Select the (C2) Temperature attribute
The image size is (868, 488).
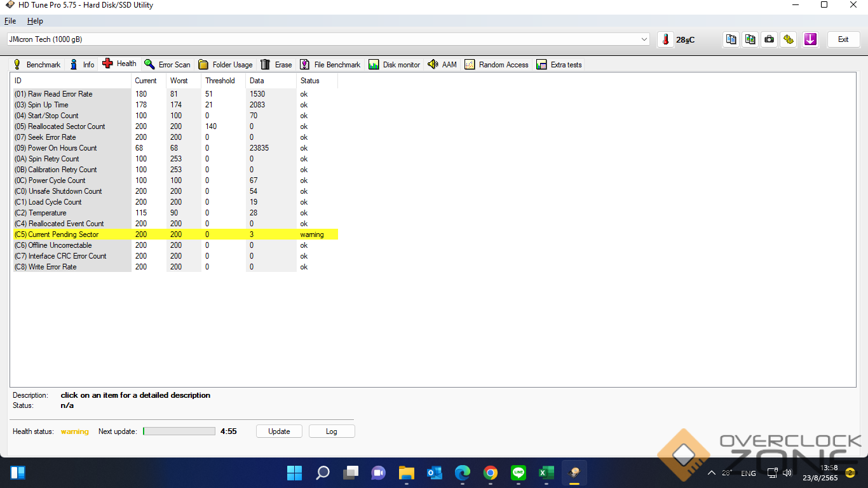[x=174, y=213]
